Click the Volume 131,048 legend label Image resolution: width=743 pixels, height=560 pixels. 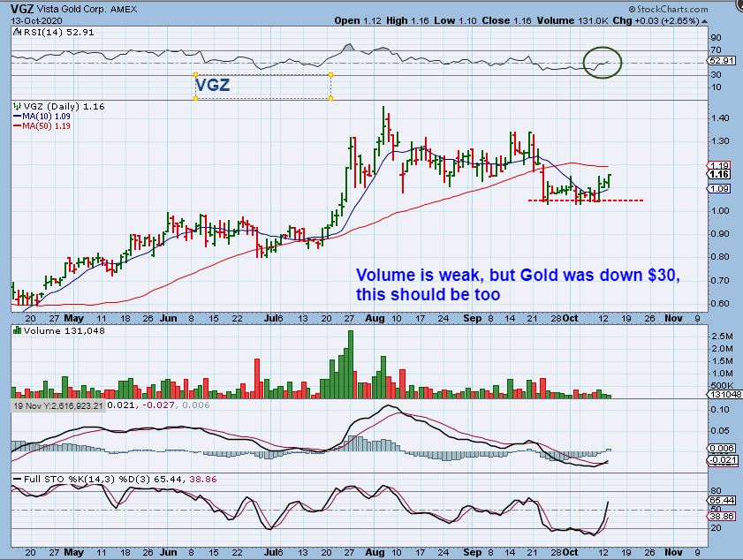click(x=64, y=330)
